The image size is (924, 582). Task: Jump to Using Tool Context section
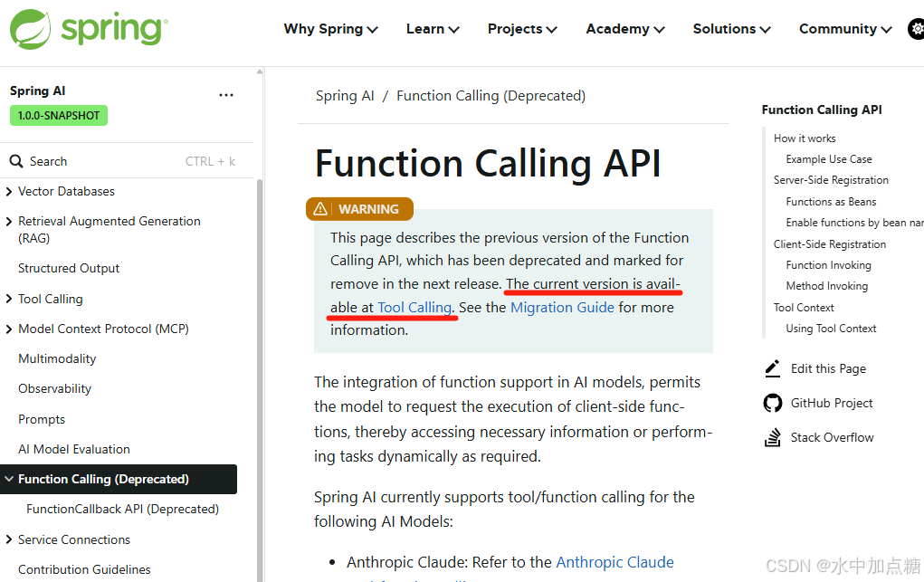pyautogui.click(x=831, y=329)
